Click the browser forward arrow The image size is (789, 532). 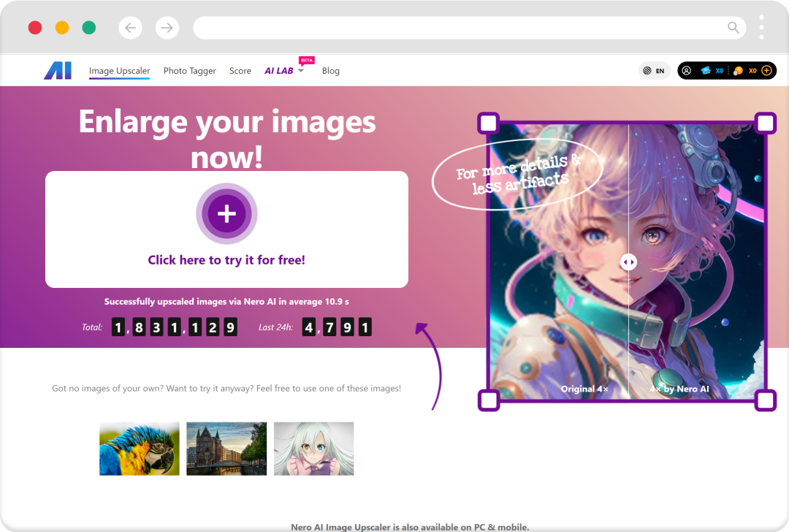(167, 28)
